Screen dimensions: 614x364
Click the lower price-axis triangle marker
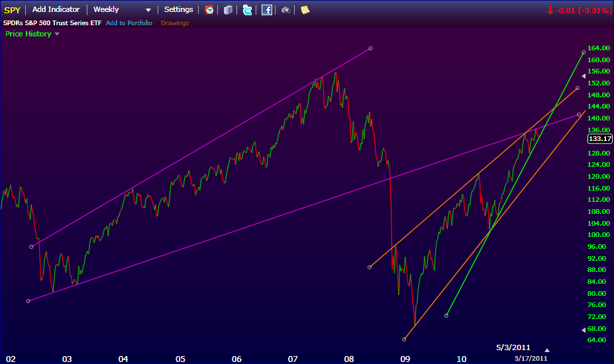(x=584, y=330)
